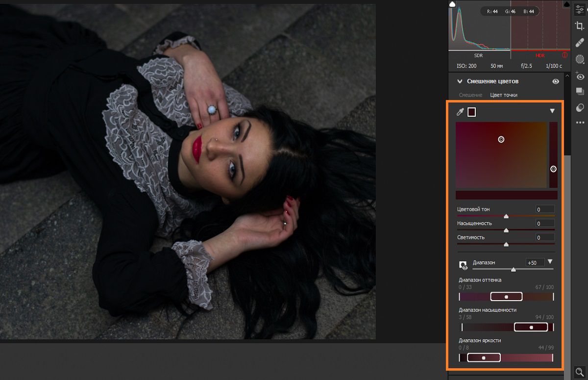The image size is (588, 380).
Task: Click the Насыщенность slider handle
Action: (x=506, y=230)
